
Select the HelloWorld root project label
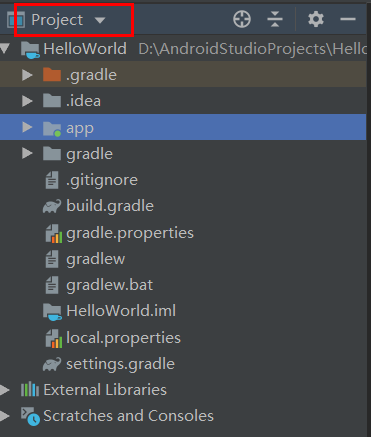[85, 49]
